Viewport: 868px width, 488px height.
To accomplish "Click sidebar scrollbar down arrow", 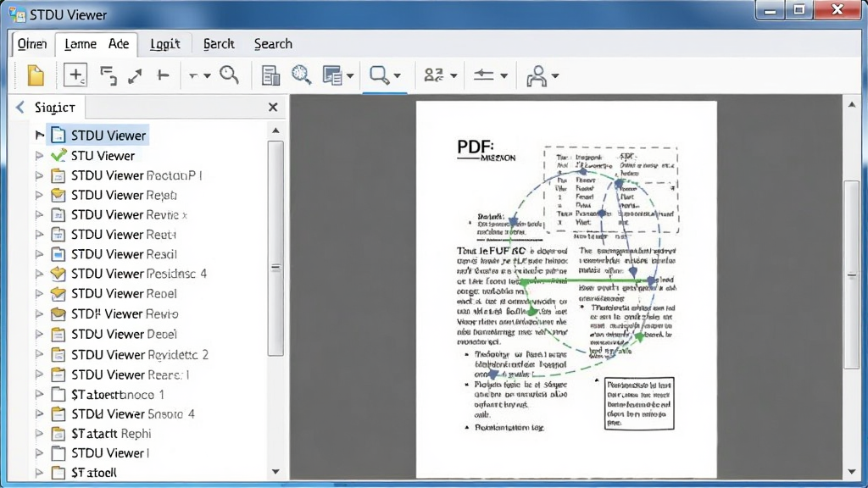I will pyautogui.click(x=275, y=472).
